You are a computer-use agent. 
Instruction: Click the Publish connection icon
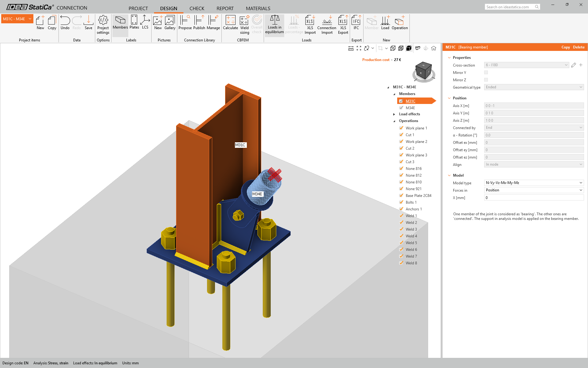pos(199,23)
